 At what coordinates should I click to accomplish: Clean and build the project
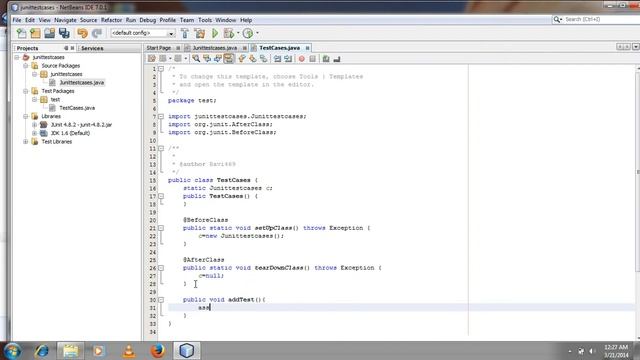[200, 33]
